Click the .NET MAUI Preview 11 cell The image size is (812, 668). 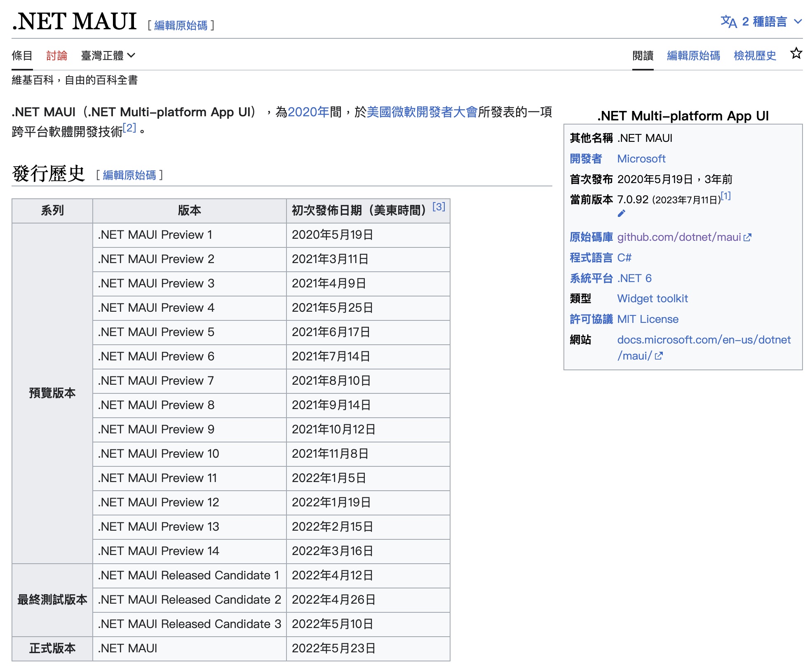190,478
